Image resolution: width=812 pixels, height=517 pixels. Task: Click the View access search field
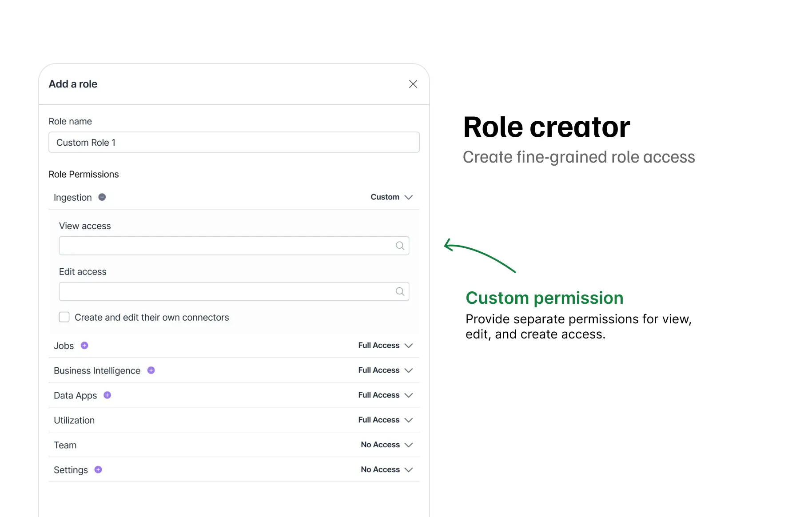coord(234,246)
